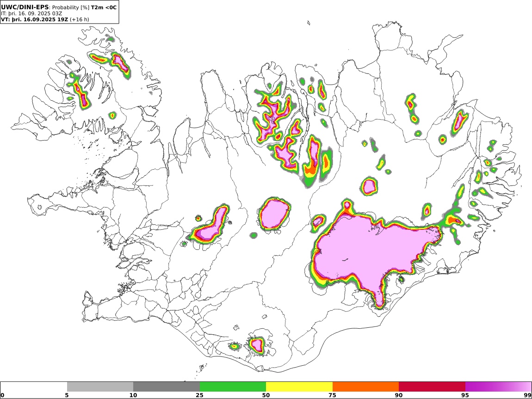Click the orange 75-90% legend swatch
Screen dimensions: 532x399
[x=366, y=387]
